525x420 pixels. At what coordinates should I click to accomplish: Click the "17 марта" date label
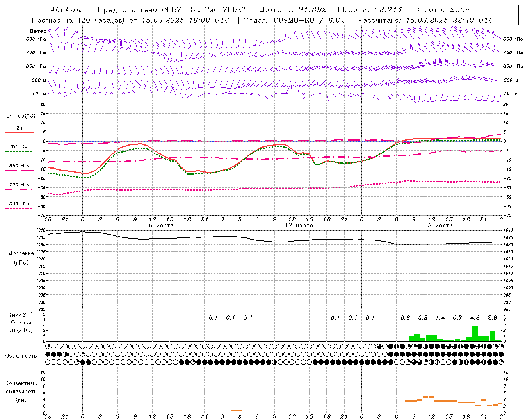click(299, 226)
